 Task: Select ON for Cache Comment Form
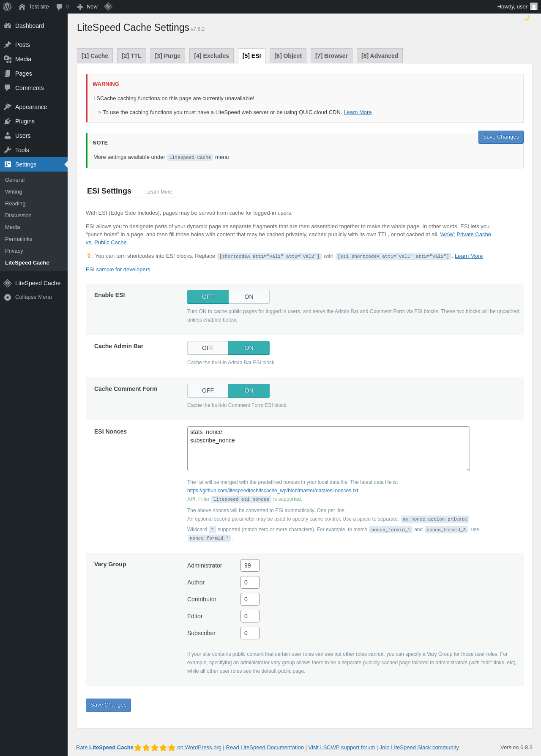click(249, 390)
